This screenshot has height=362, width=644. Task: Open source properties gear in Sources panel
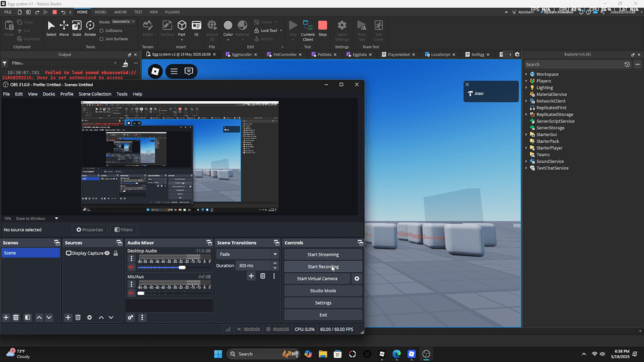click(89, 317)
